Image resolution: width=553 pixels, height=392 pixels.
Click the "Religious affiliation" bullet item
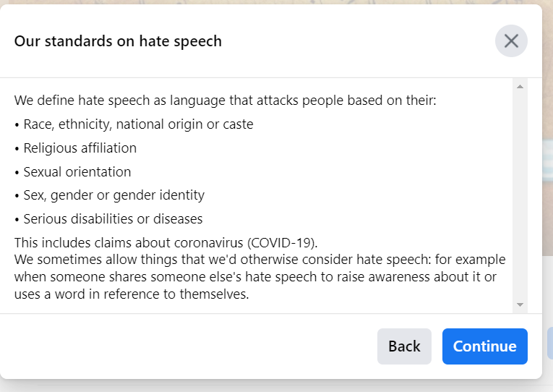(80, 148)
